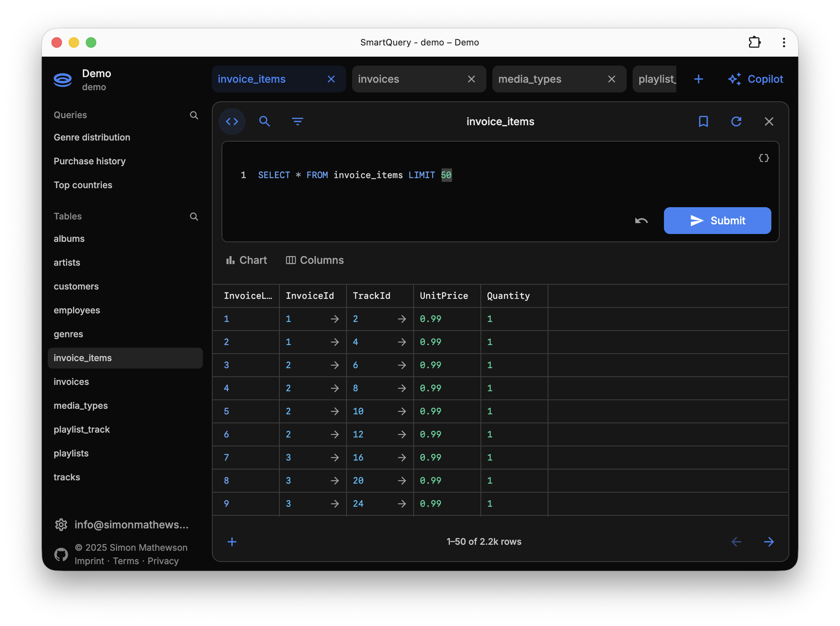
Task: Toggle the SQL code editor icon
Action: pyautogui.click(x=232, y=121)
